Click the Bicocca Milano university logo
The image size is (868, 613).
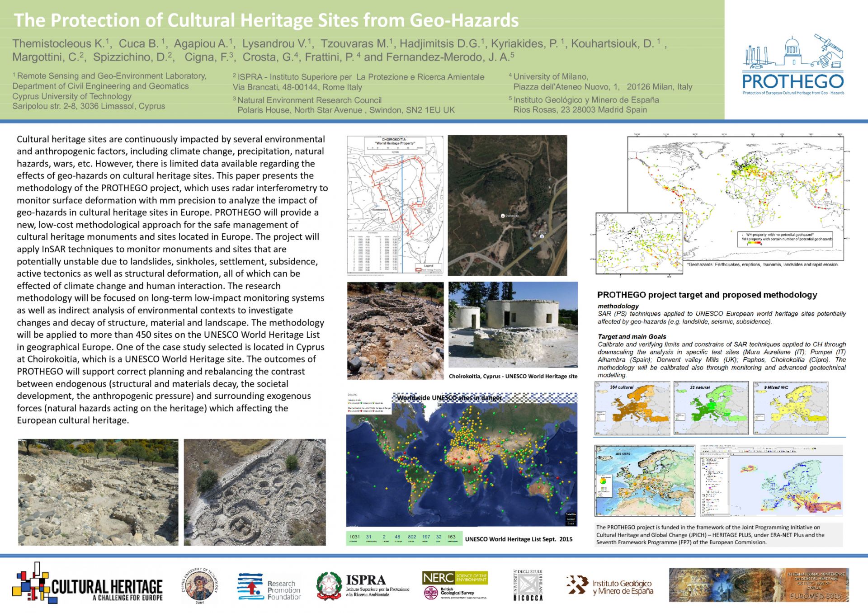point(528,585)
